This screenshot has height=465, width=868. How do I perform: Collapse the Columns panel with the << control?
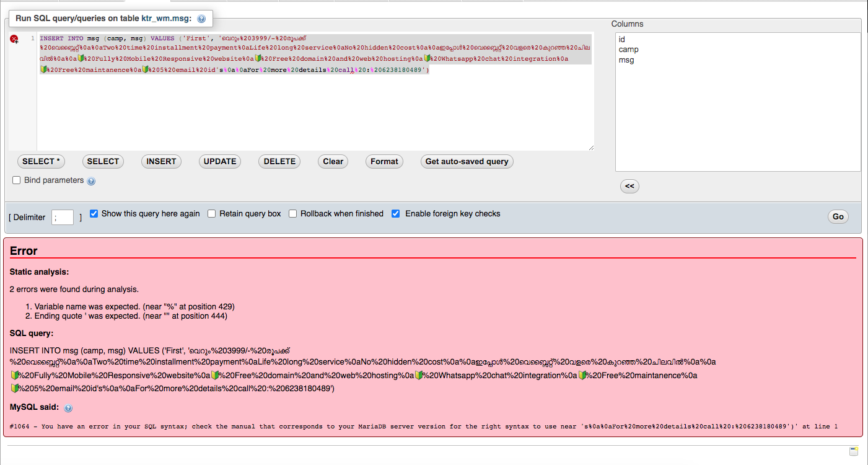click(x=629, y=186)
